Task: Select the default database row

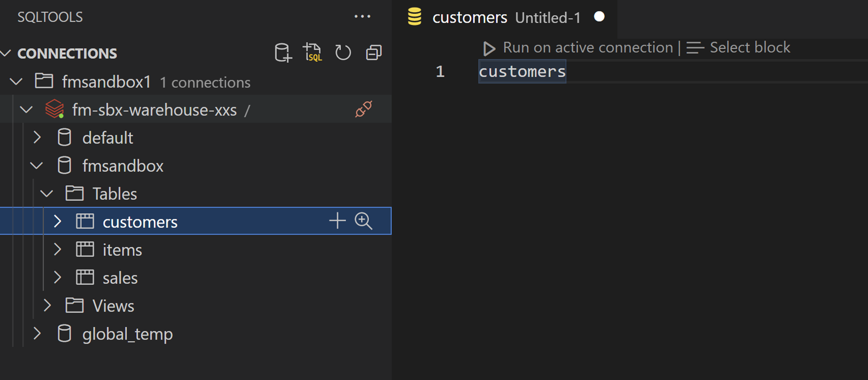Action: (196, 137)
